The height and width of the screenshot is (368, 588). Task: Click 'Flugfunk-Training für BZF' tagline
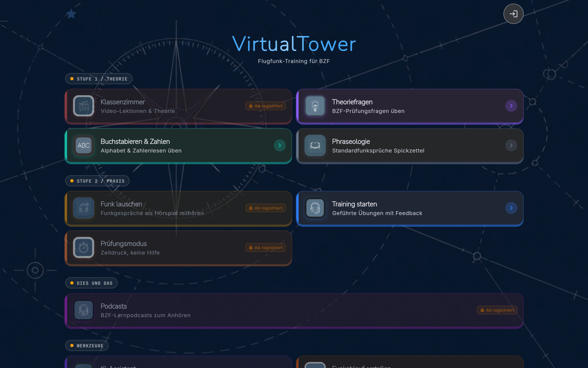[294, 61]
